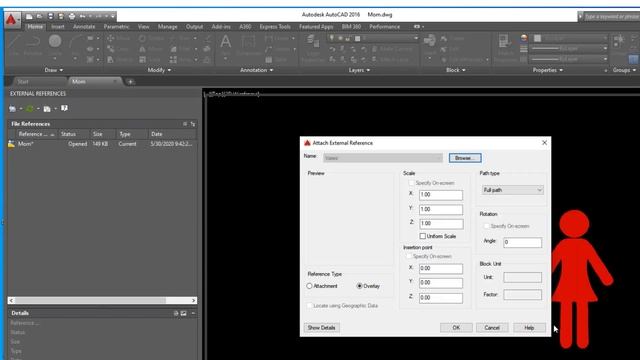The width and height of the screenshot is (640, 360).
Task: Expand the Draw panel dropdown
Action: pyautogui.click(x=53, y=70)
